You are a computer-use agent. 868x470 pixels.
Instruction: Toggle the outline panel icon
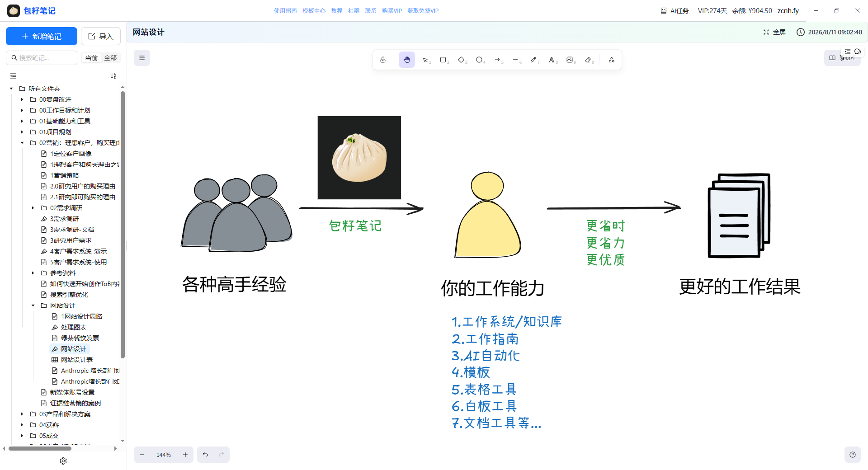click(848, 52)
